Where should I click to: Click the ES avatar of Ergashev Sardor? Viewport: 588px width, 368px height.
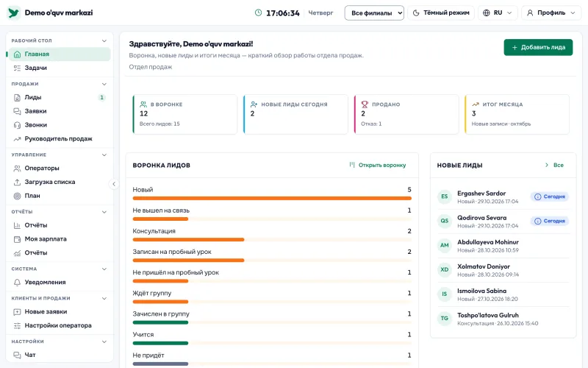coord(445,197)
